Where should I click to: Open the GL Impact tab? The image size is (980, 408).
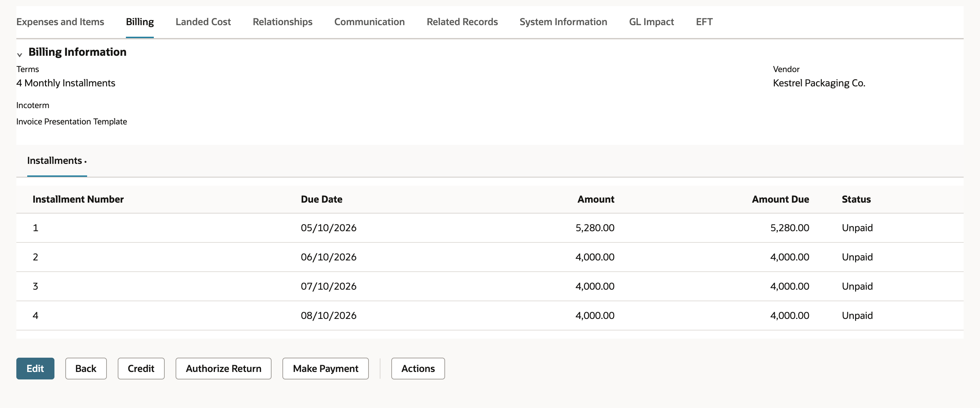pos(651,22)
